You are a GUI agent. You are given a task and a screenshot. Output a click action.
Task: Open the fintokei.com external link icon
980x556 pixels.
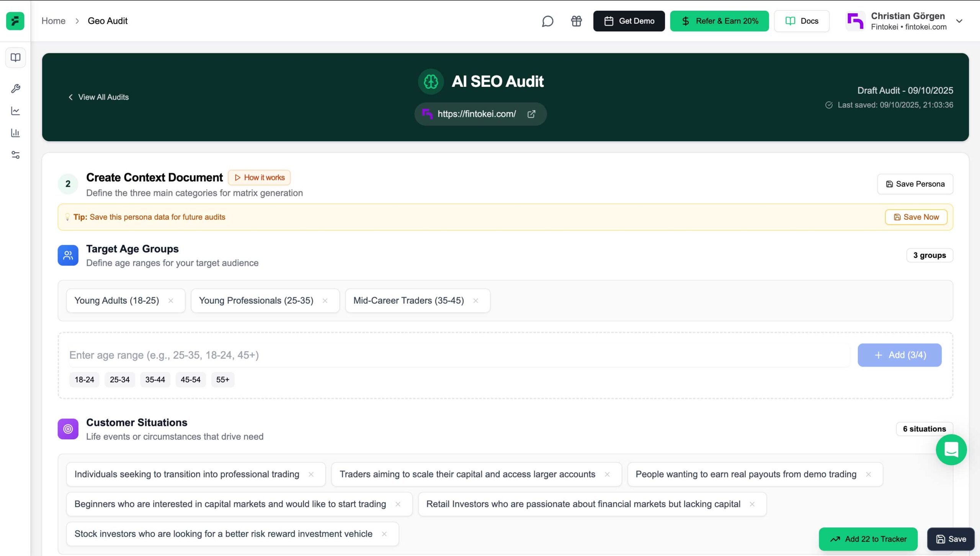531,114
